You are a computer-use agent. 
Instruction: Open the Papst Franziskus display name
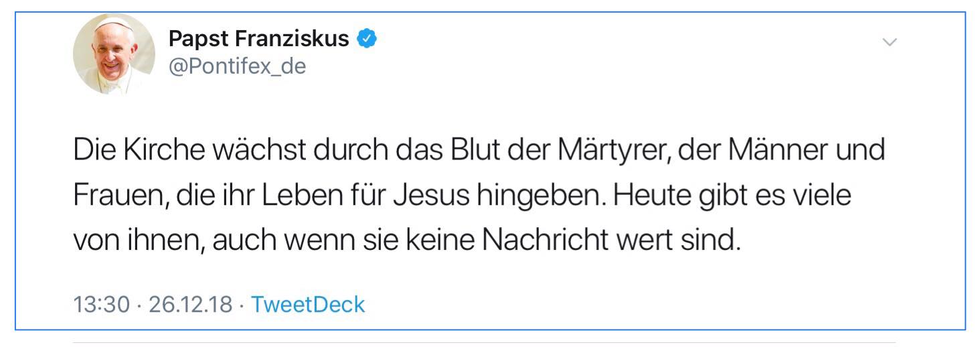[x=259, y=39]
